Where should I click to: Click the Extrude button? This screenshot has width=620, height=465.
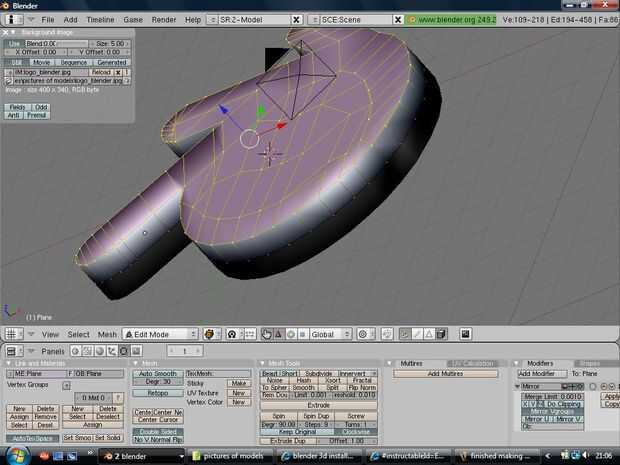[318, 405]
